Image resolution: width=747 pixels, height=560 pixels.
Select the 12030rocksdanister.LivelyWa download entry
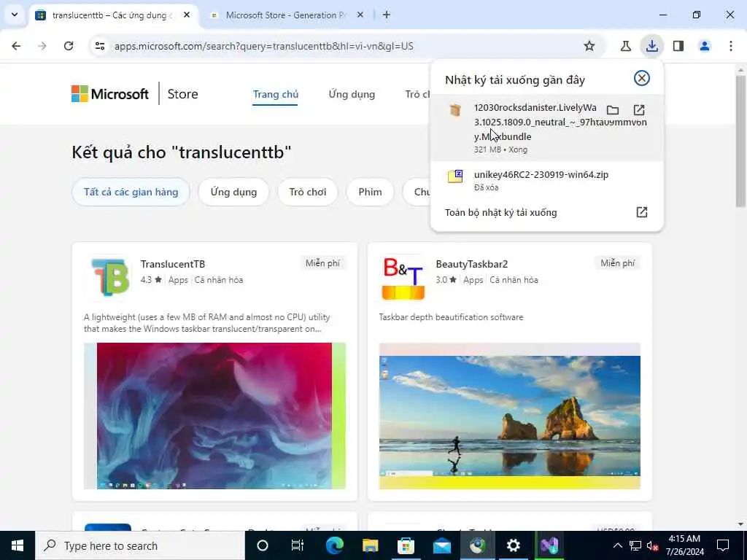tap(547, 128)
